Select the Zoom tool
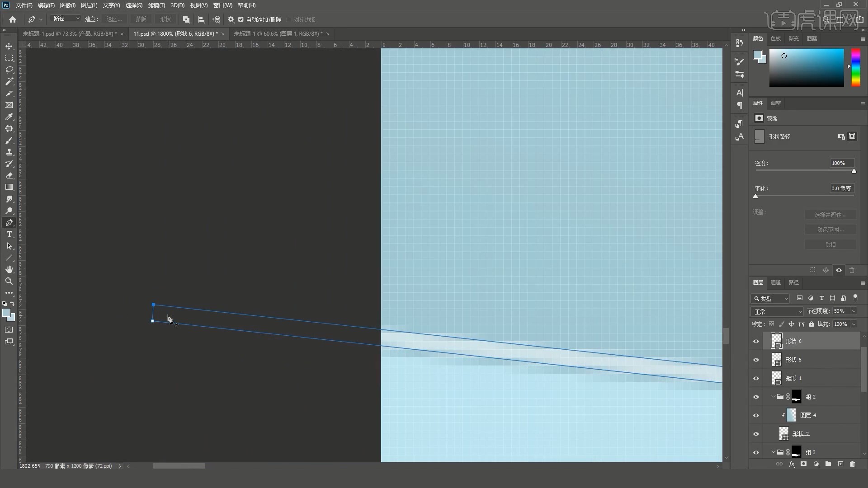Image resolution: width=868 pixels, height=488 pixels. 9,281
